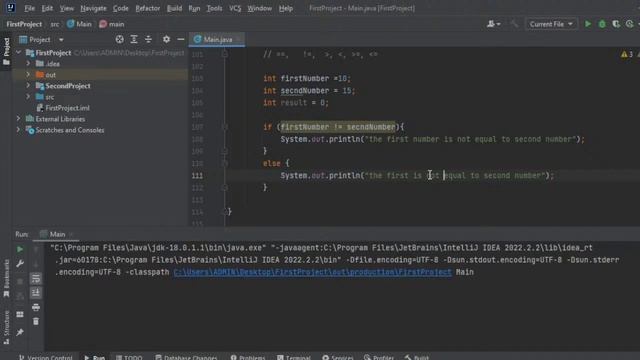Click the main method breadcrumb
640x360 pixels.
pos(112,24)
